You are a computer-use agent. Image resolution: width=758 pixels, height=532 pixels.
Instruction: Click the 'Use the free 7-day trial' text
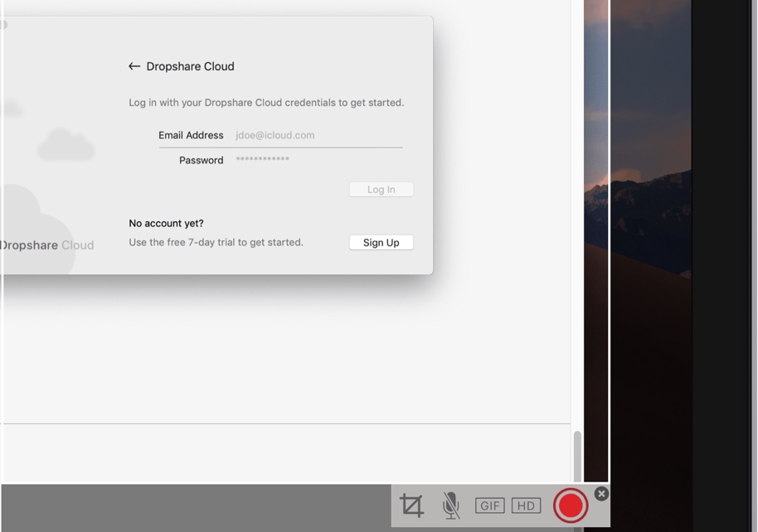216,242
